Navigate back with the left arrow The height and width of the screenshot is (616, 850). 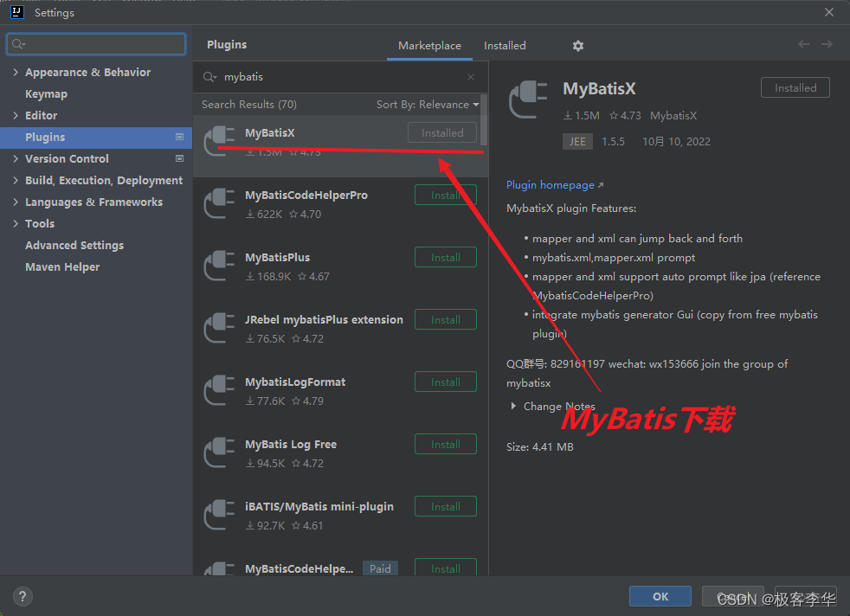(x=803, y=44)
